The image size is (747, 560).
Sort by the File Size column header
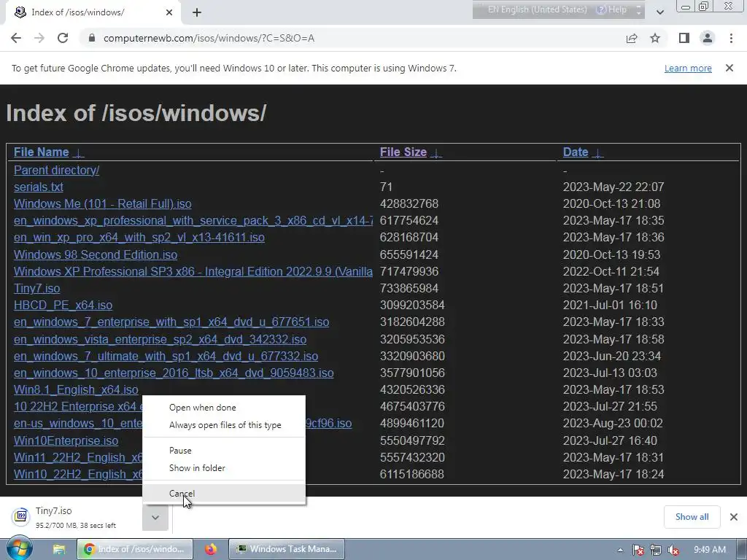coord(403,152)
